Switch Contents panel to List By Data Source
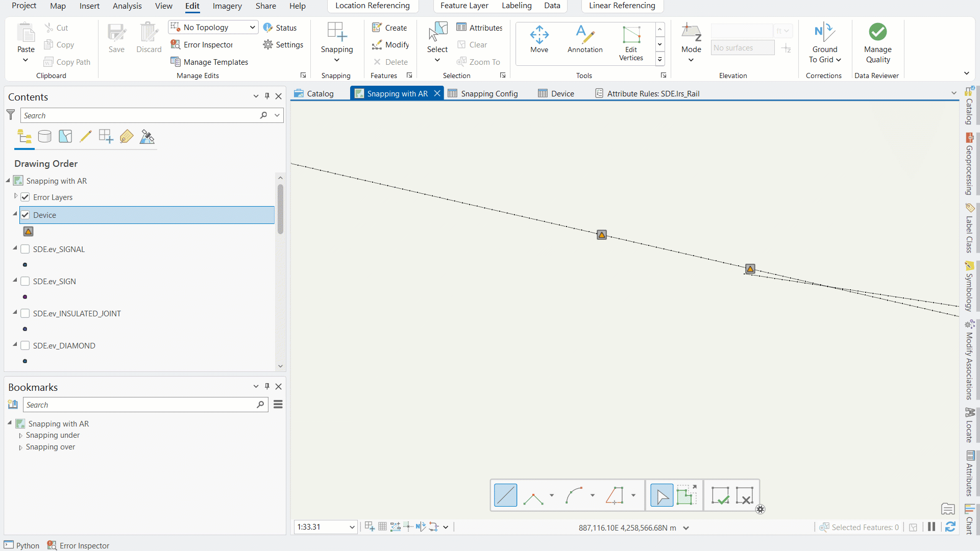Screen dimensions: 980x551 pos(44,136)
